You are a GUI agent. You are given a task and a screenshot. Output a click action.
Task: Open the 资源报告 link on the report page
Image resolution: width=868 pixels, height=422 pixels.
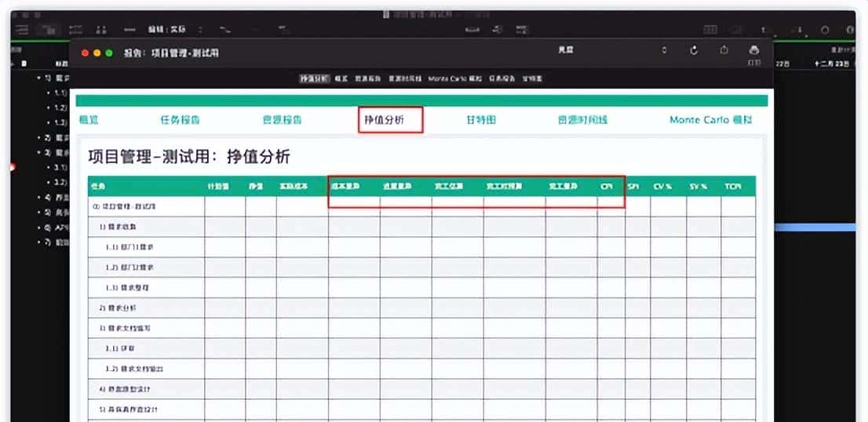(283, 119)
